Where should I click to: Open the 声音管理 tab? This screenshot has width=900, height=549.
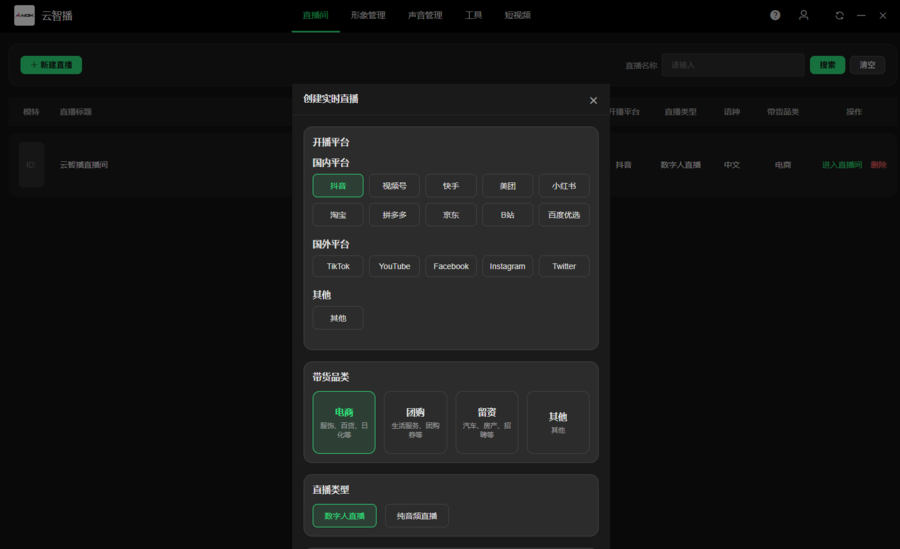[425, 16]
